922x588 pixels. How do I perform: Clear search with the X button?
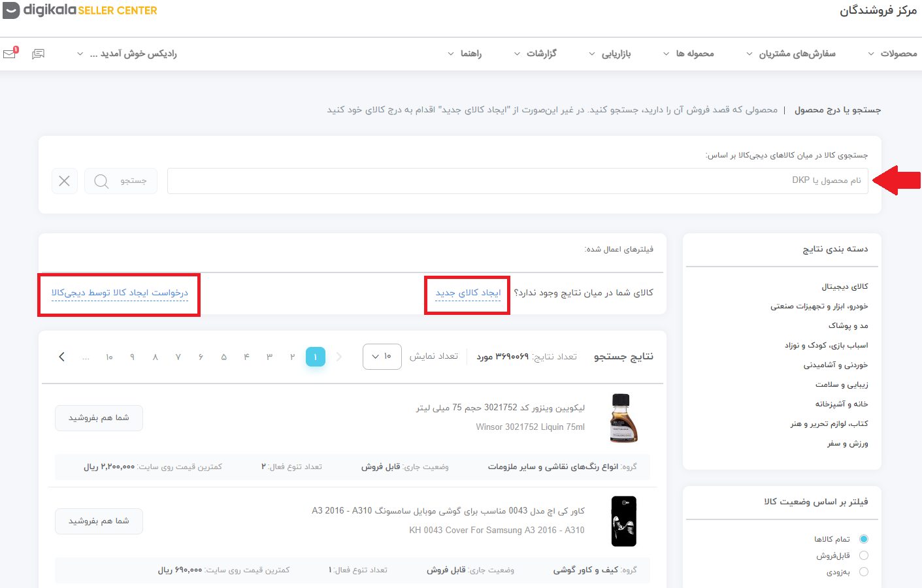64,181
